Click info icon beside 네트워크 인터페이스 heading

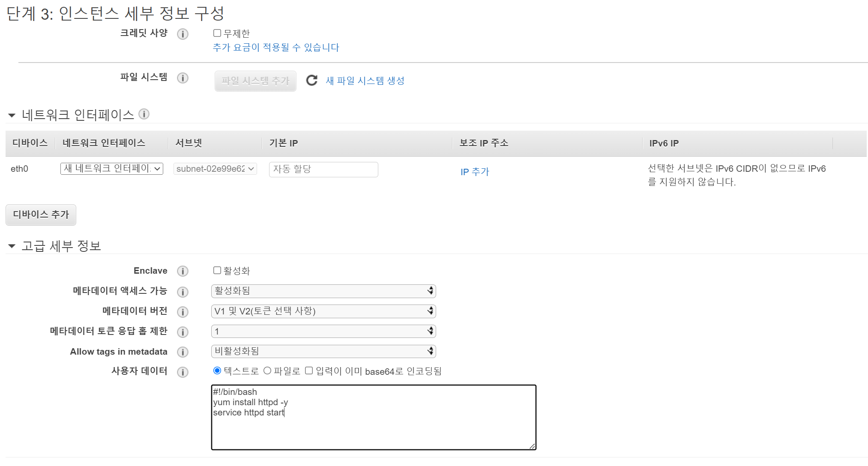click(144, 114)
